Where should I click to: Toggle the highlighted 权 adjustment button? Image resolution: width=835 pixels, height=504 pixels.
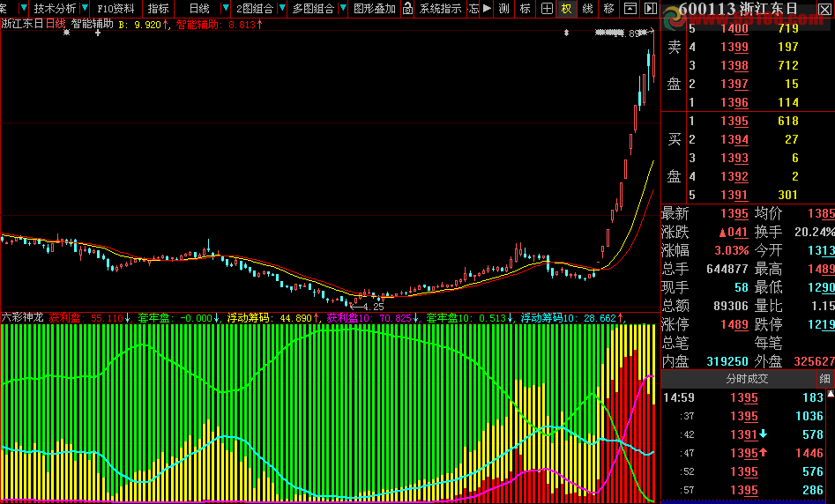click(567, 9)
